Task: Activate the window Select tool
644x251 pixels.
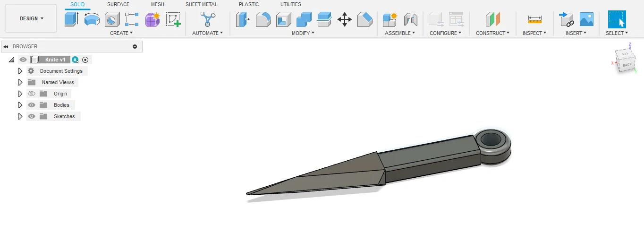Action: pos(617,19)
